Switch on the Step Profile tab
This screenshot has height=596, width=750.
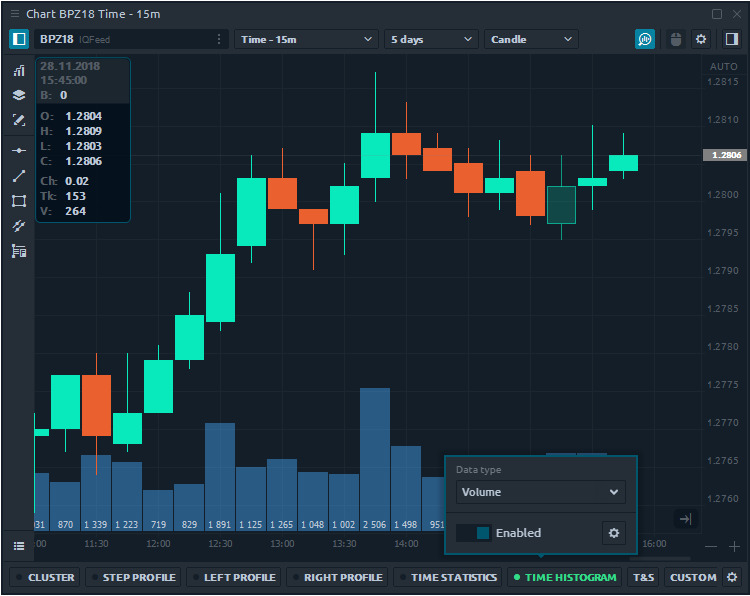coord(132,577)
